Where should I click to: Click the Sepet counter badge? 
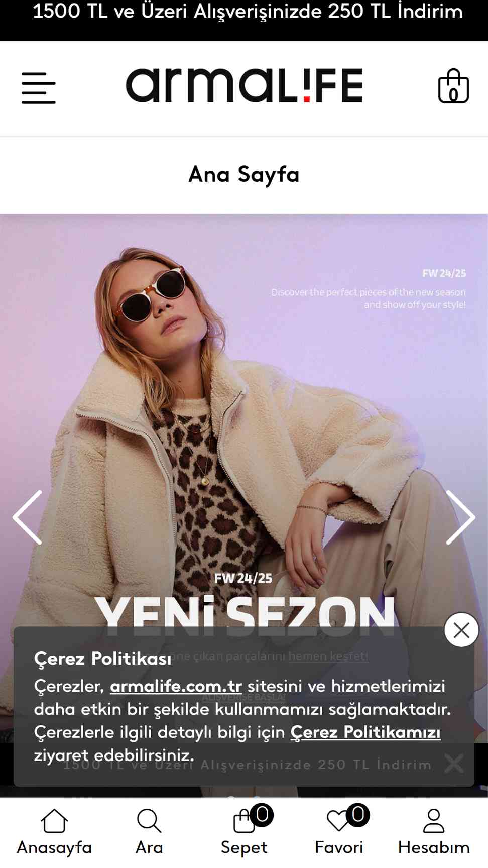coord(262,814)
